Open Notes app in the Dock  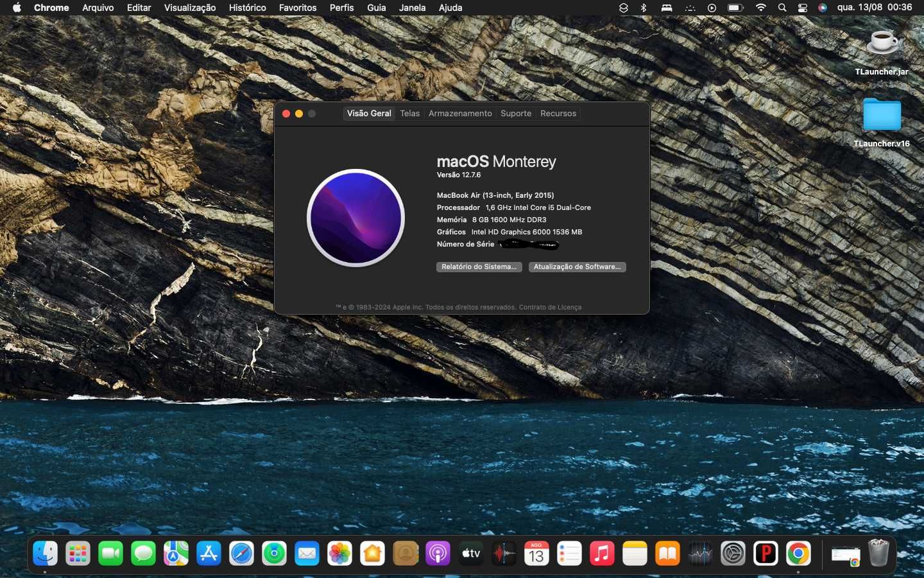[x=635, y=554]
